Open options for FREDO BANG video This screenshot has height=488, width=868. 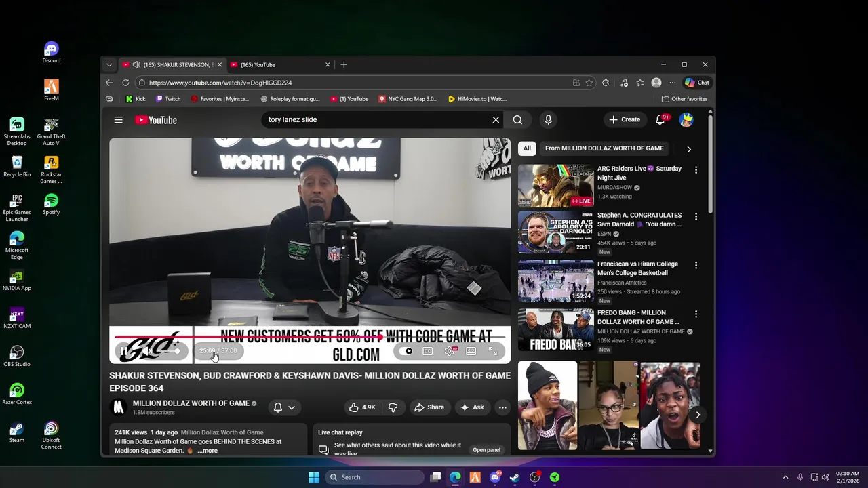click(x=696, y=314)
